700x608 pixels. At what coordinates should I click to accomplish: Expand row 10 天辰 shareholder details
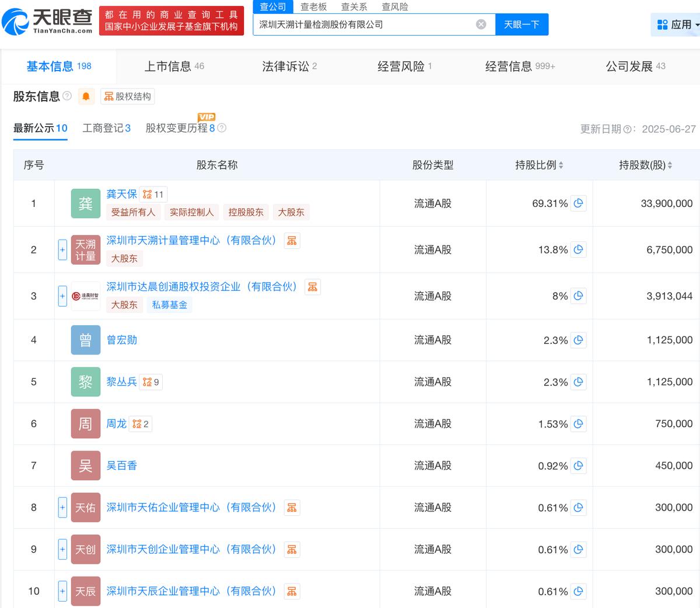pos(62,591)
